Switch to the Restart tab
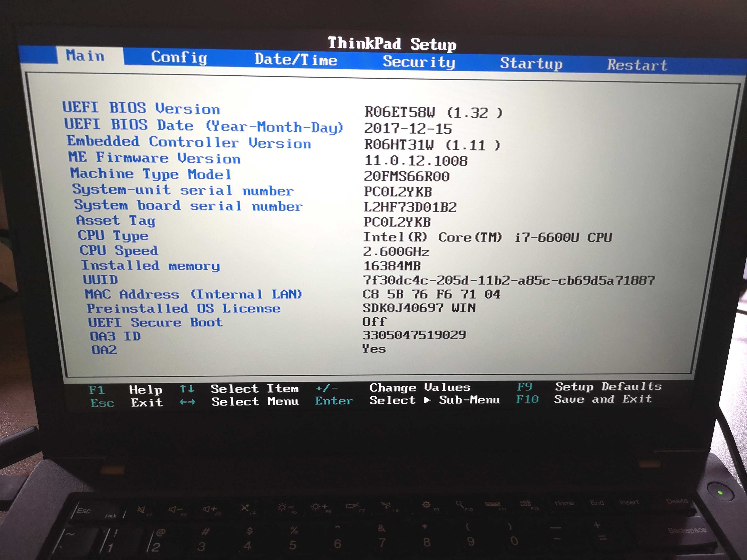 point(637,65)
